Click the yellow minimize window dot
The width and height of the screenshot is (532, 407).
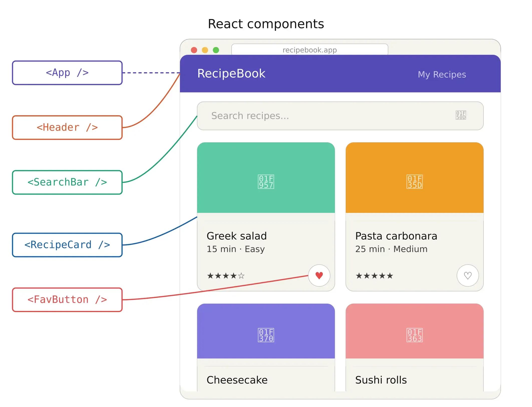coord(205,50)
